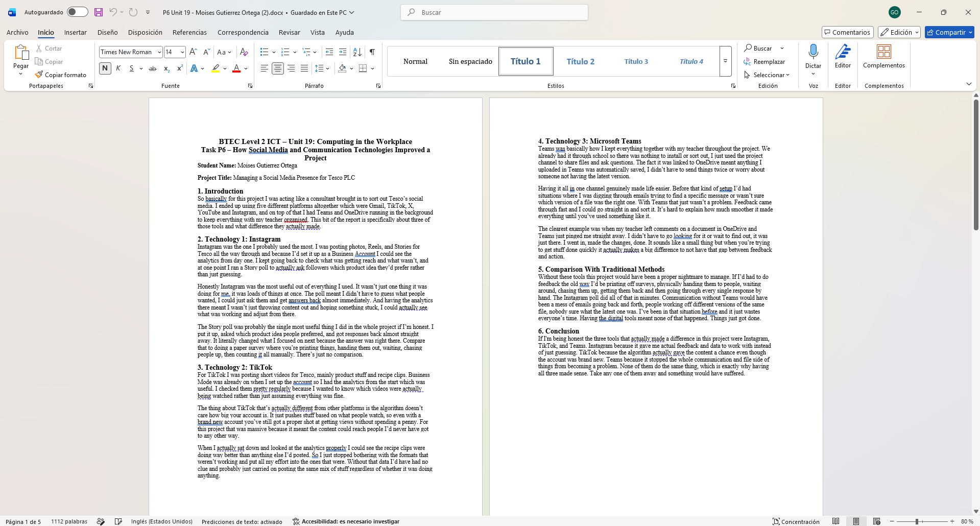Switch to the Revisar tab

pos(290,32)
